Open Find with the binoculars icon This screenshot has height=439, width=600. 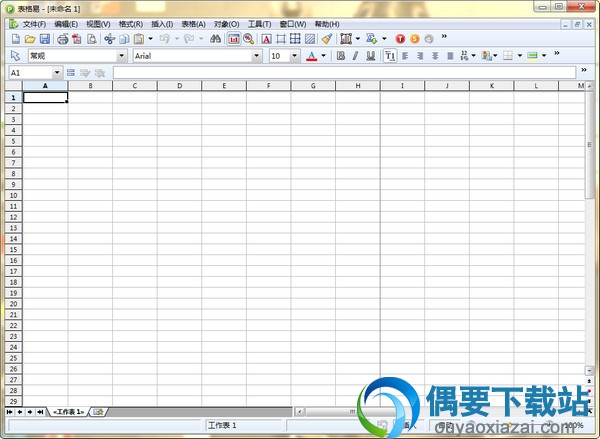click(215, 39)
